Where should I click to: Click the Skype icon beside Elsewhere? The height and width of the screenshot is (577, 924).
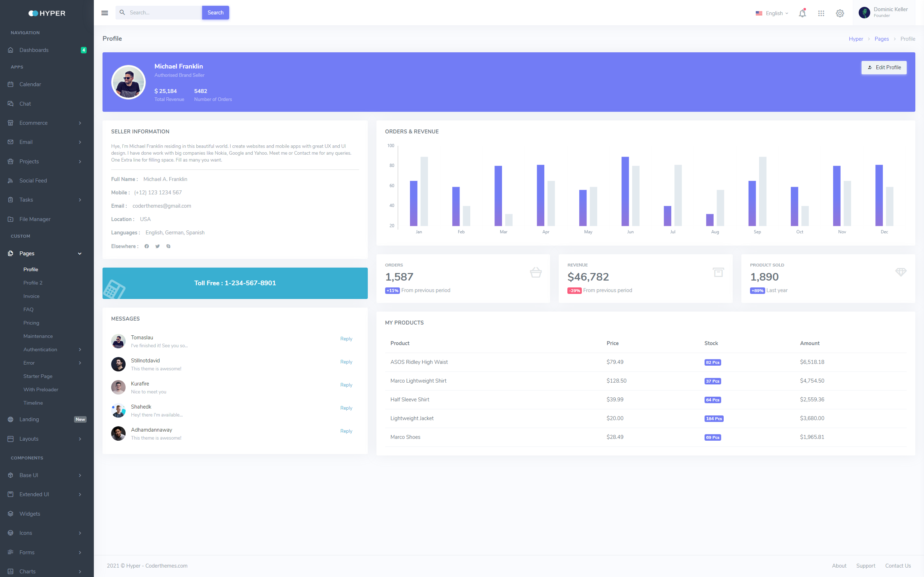[169, 246]
